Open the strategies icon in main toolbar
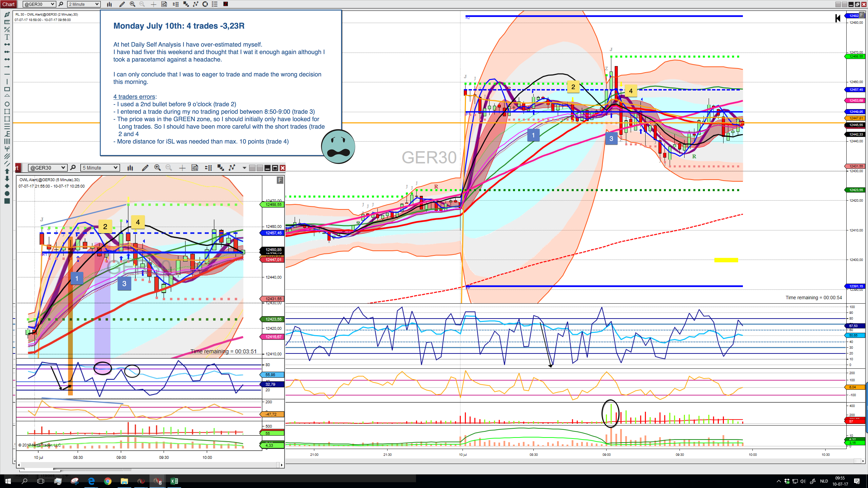 (195, 4)
